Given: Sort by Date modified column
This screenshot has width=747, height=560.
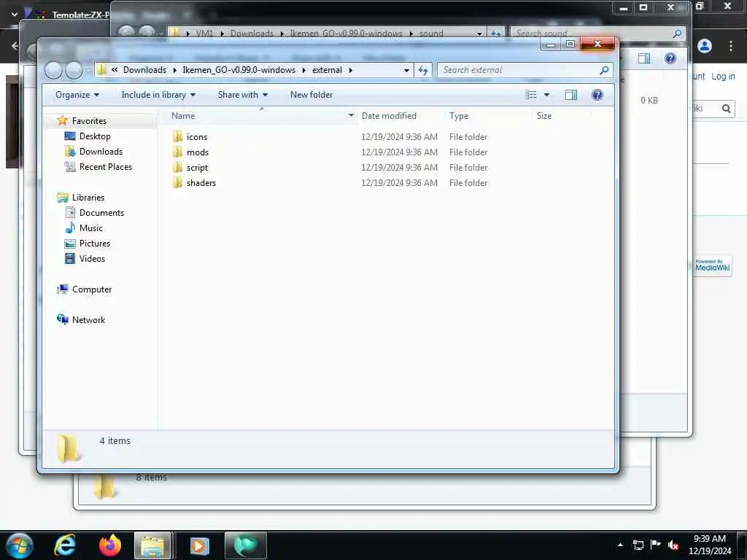Looking at the screenshot, I should 389,116.
